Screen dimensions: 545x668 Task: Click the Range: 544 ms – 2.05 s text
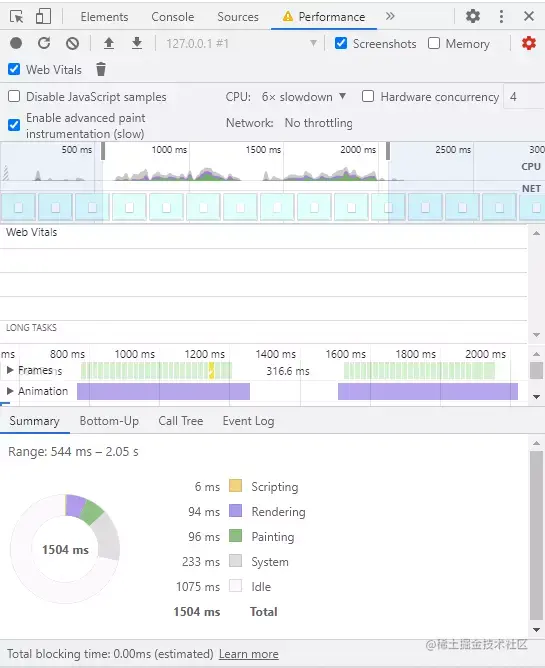[73, 452]
